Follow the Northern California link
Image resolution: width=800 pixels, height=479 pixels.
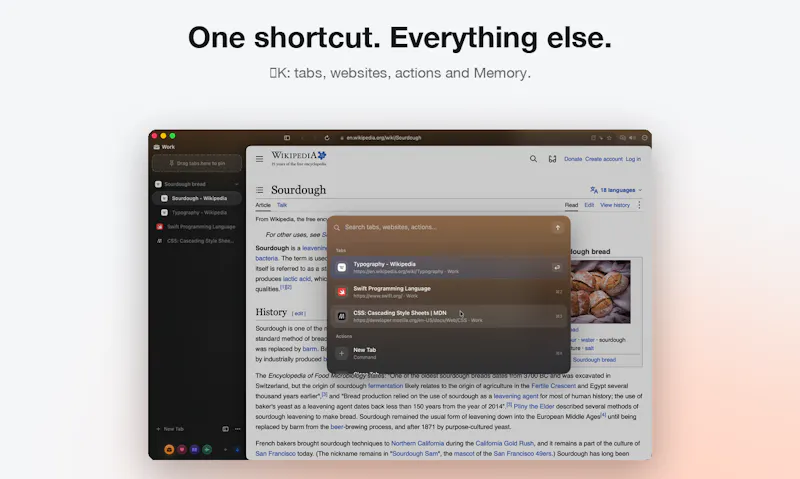[x=417, y=444]
